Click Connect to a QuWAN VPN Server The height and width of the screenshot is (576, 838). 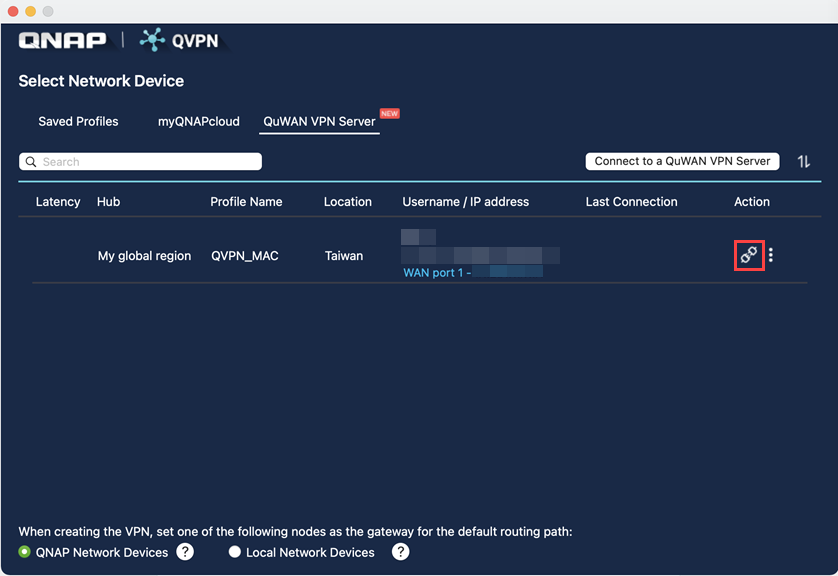pos(682,161)
